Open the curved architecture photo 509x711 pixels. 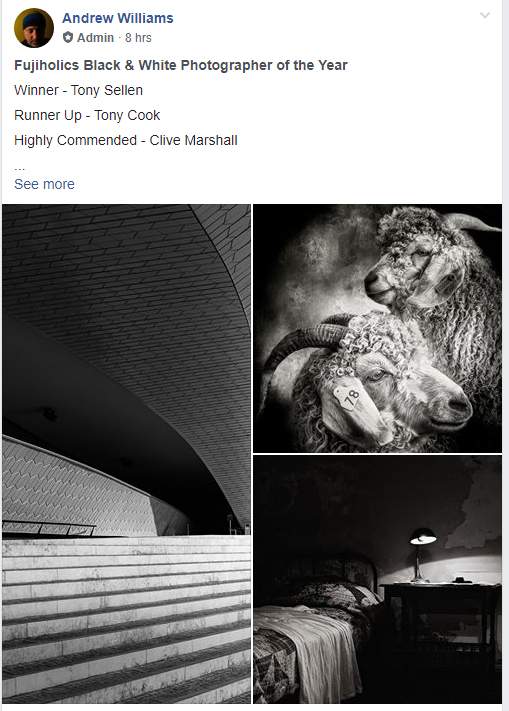tap(126, 453)
